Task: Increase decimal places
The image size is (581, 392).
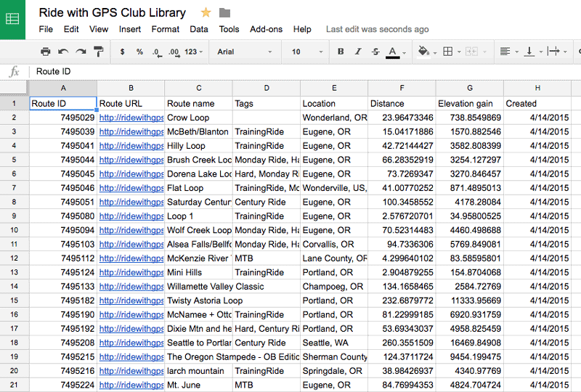Action: point(174,52)
